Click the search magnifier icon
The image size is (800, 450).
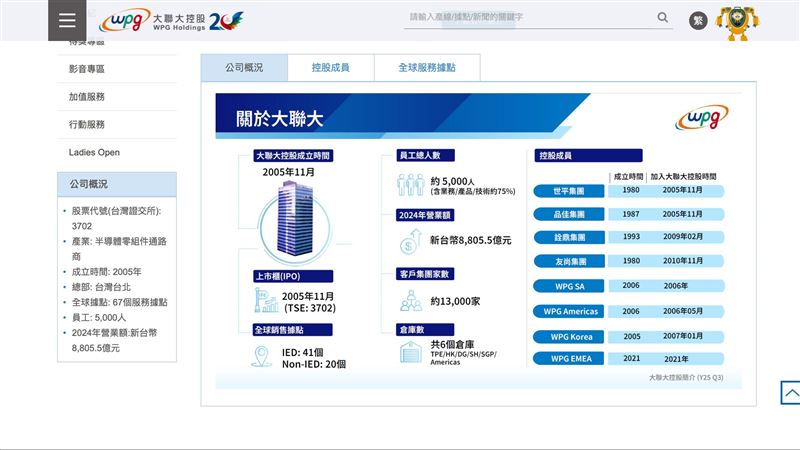(662, 17)
